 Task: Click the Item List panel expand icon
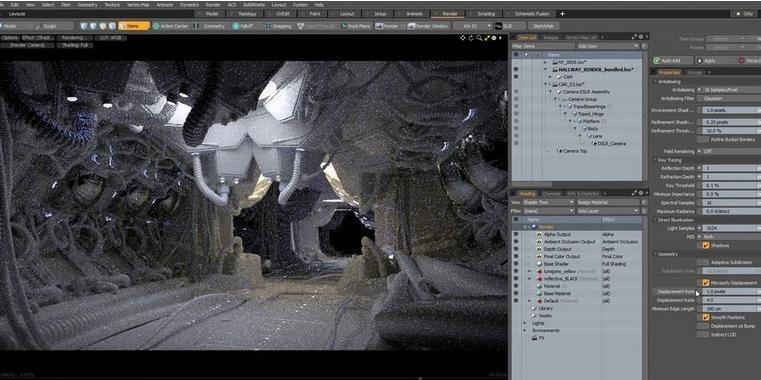634,36
